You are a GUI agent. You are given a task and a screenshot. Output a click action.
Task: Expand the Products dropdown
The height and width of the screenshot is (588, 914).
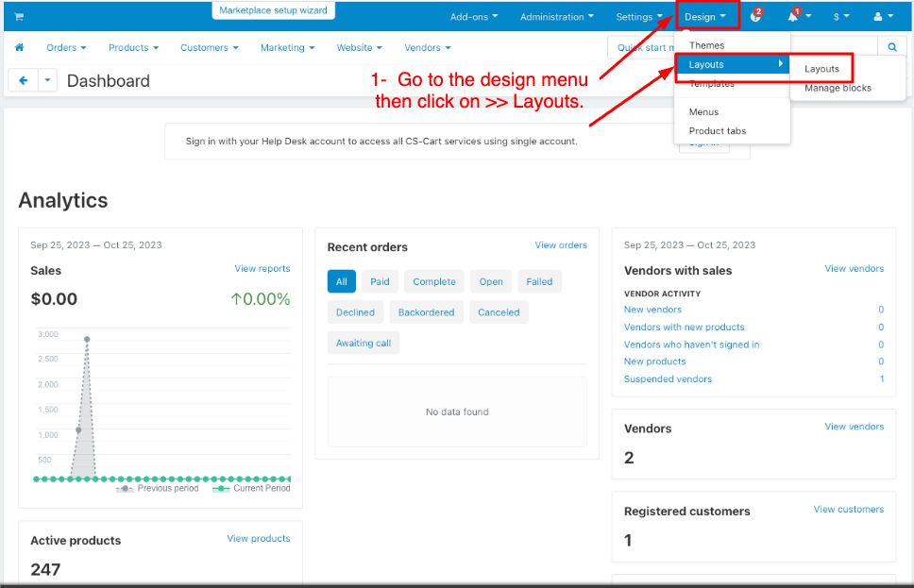click(x=133, y=48)
